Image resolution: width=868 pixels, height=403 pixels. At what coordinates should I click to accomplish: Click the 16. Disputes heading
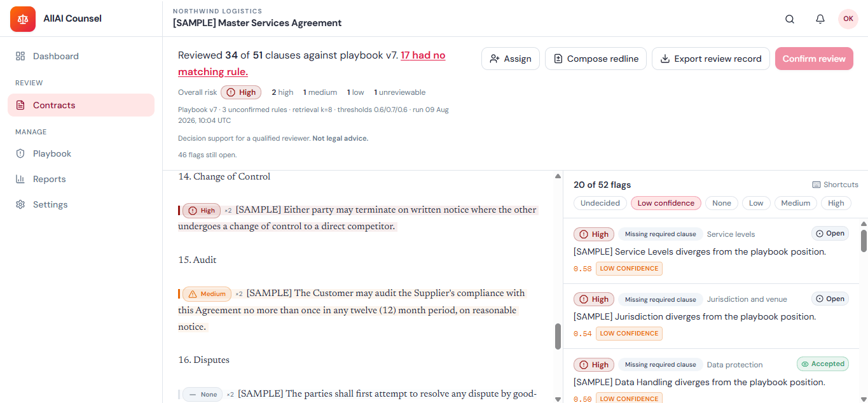(x=203, y=360)
